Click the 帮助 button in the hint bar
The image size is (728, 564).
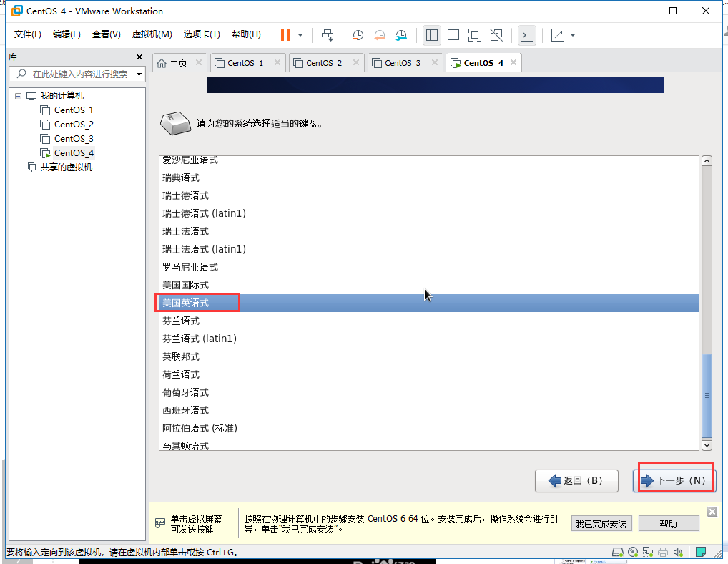click(x=669, y=524)
